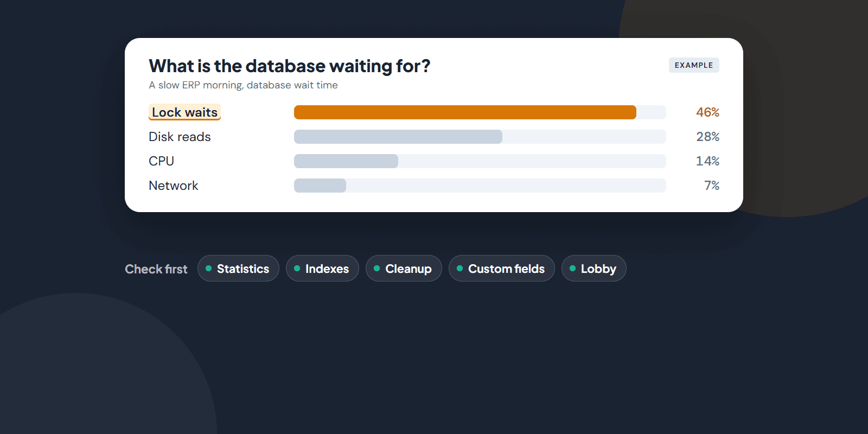Click the Disk reads label
Viewport: 868px width, 434px height.
[180, 137]
